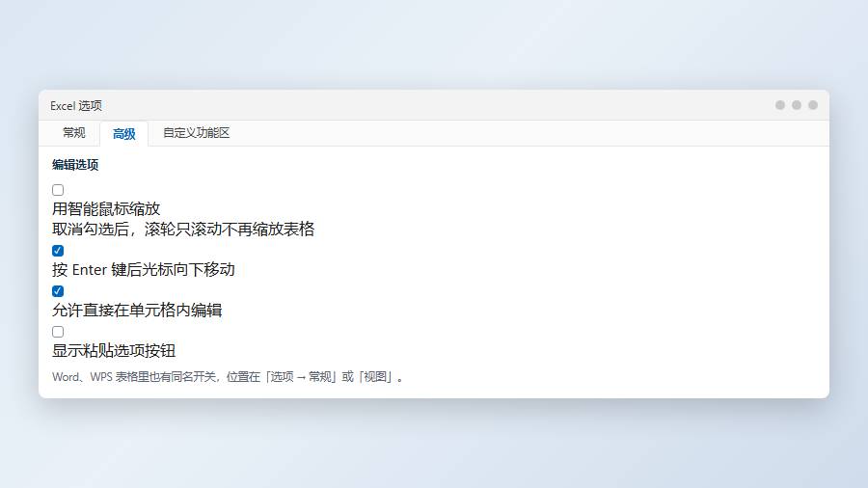Click the 编辑选项 section heading
Screen dimensions: 868x488
(75, 164)
